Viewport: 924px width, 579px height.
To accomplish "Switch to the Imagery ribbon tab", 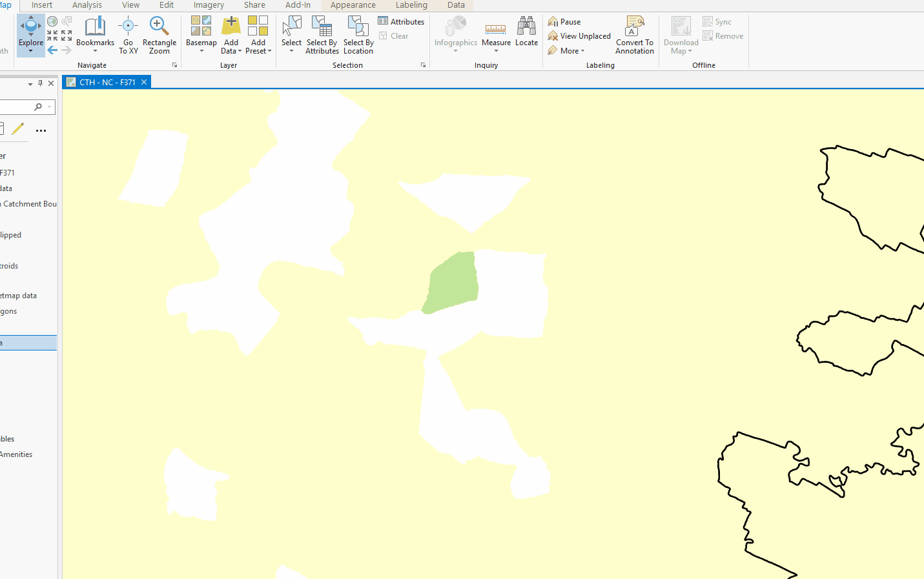I will [x=208, y=5].
